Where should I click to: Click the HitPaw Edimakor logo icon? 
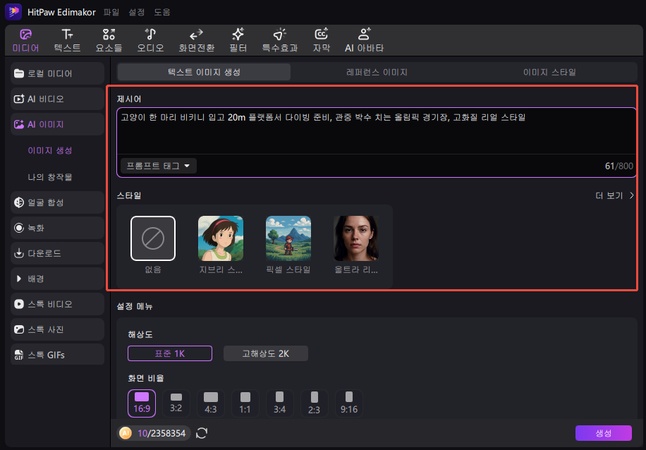(x=13, y=12)
